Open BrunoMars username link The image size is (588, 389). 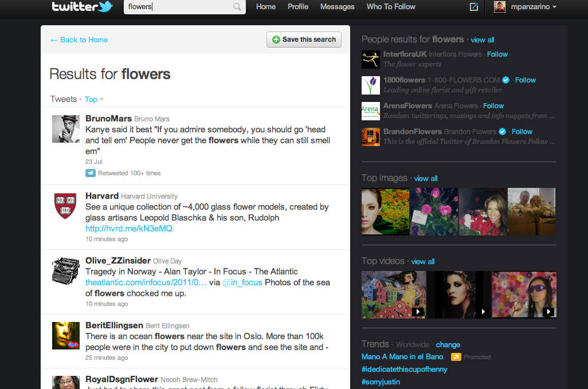click(108, 119)
